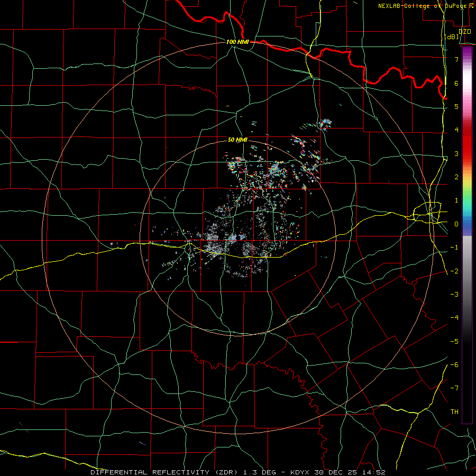Click the "-3" value on the dB scale

coord(454,295)
